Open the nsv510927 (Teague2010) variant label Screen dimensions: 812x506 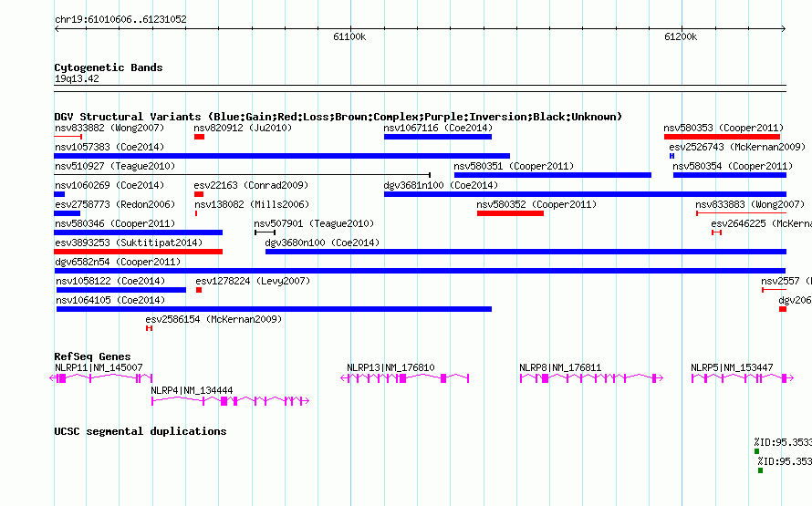click(115, 166)
